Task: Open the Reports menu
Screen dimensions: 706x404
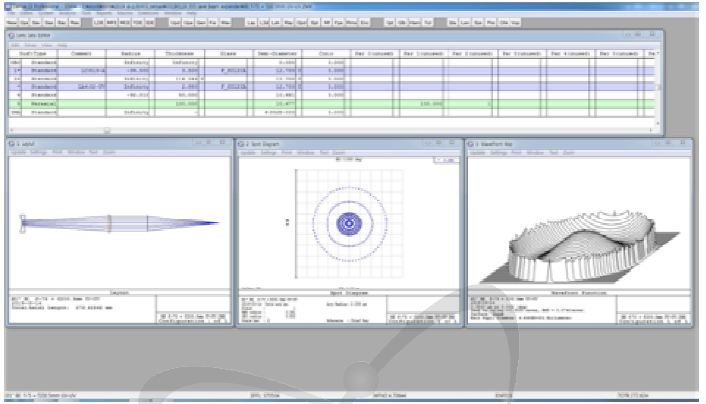Action: point(106,14)
